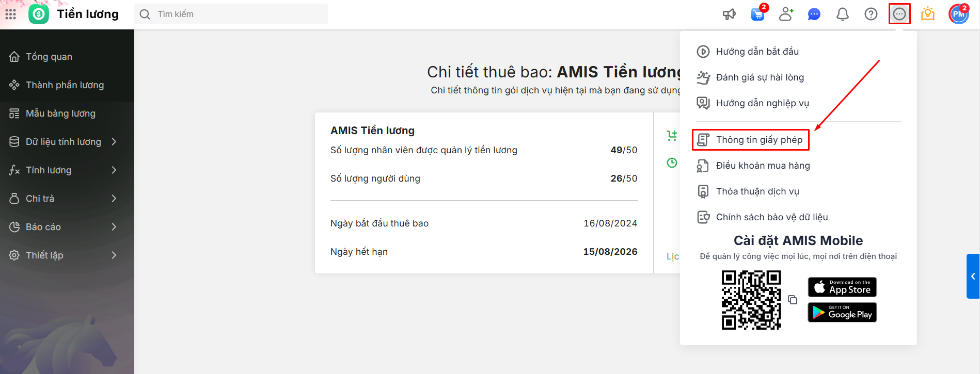Screen dimensions: 980x374
Task: Click the Dữ liệu tính lương database icon
Action: point(14,142)
